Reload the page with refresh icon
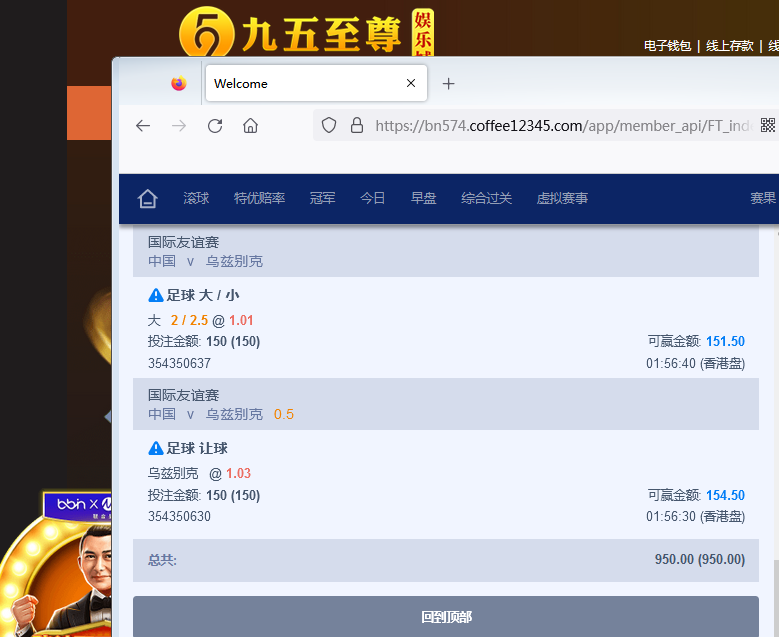The height and width of the screenshot is (637, 779). coord(215,125)
